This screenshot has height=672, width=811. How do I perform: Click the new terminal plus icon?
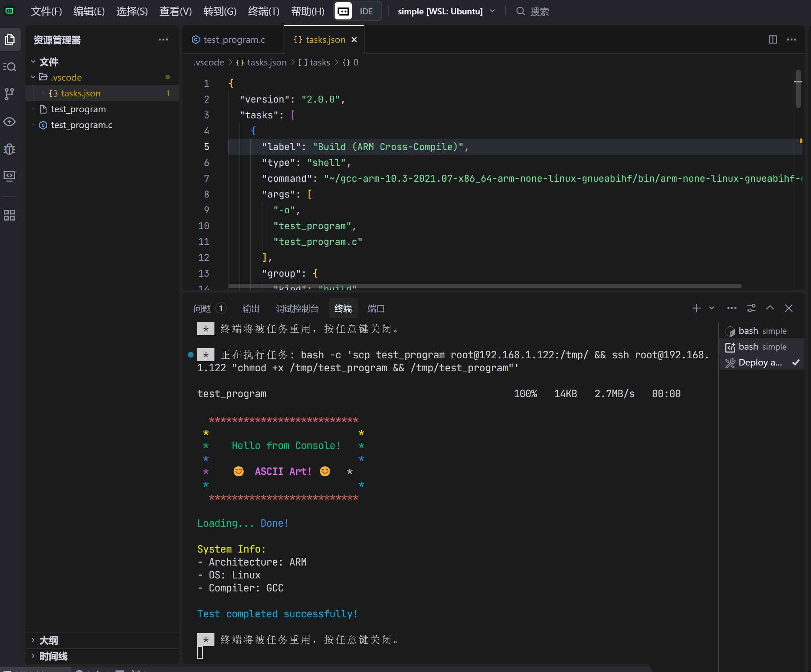(x=696, y=308)
